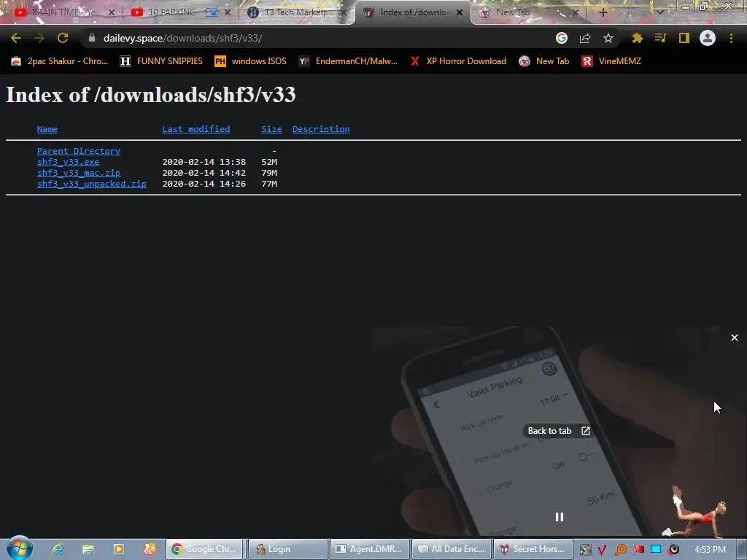Open the windows ISOS bookmark
This screenshot has height=560, width=747.
coord(251,61)
